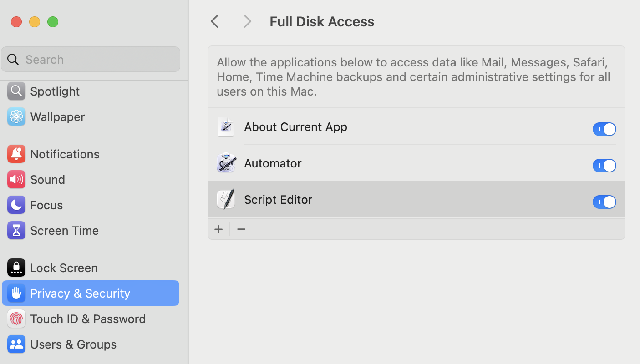Click the Screen Time hourglass icon
This screenshot has width=640, height=364.
(16, 230)
